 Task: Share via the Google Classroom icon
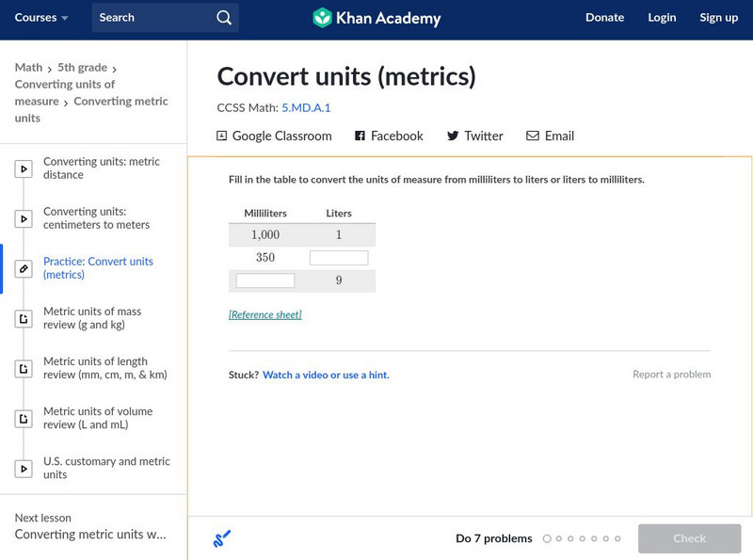click(x=222, y=136)
